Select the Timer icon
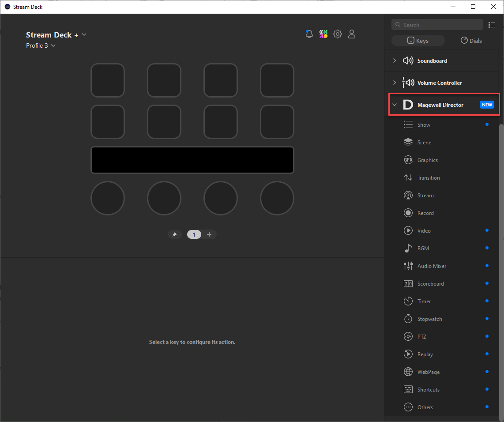The height and width of the screenshot is (422, 504). [x=408, y=301]
